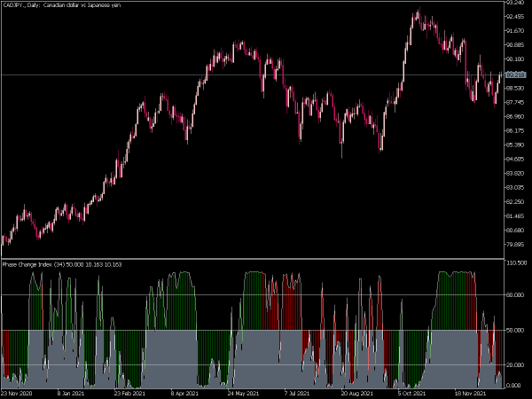Click the 24 May 2021 date label
The width and height of the screenshot is (532, 399).
coord(243,393)
